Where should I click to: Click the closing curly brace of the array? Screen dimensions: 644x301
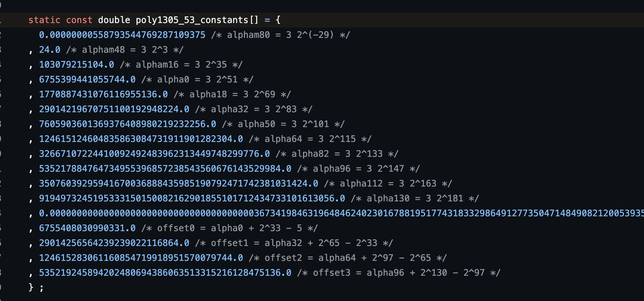(x=31, y=287)
